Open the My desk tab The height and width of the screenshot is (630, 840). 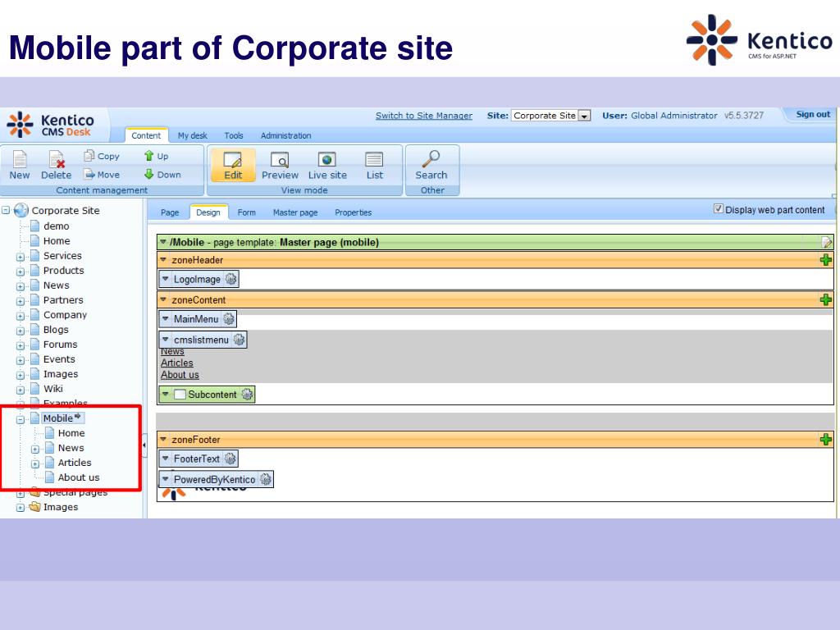point(192,135)
